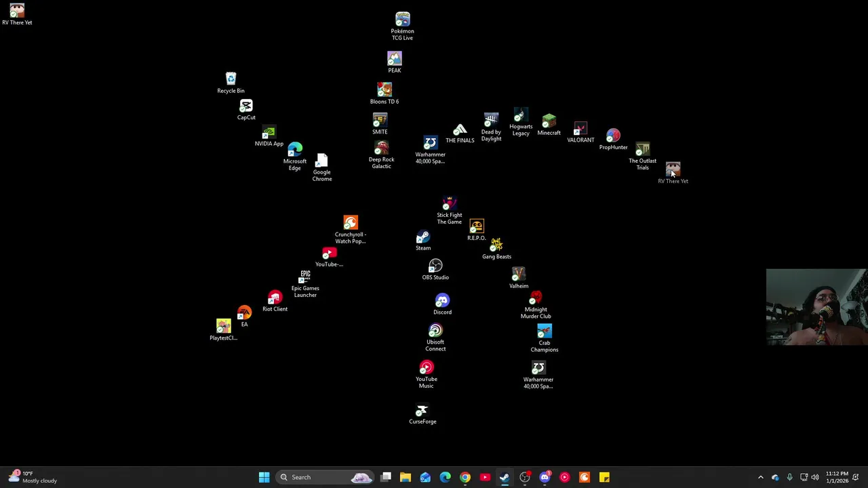
Task: Open the Valheim desktop shortcut
Action: pos(519,278)
